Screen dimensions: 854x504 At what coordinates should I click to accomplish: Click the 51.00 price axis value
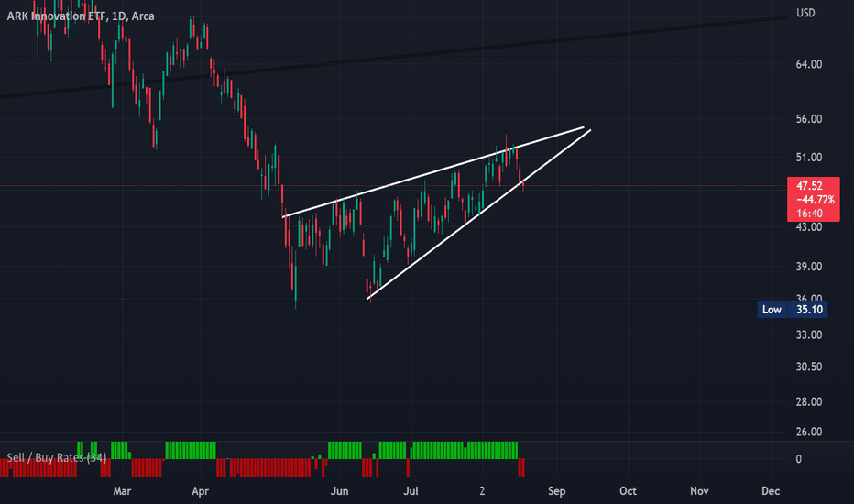pyautogui.click(x=809, y=158)
